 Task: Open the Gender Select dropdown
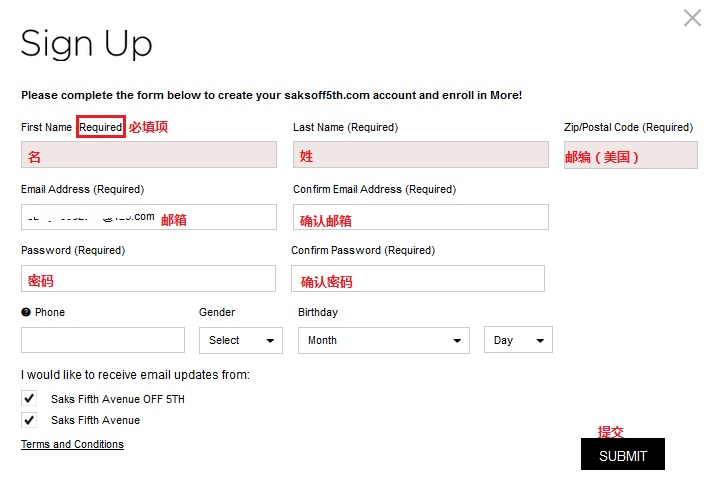(x=241, y=340)
